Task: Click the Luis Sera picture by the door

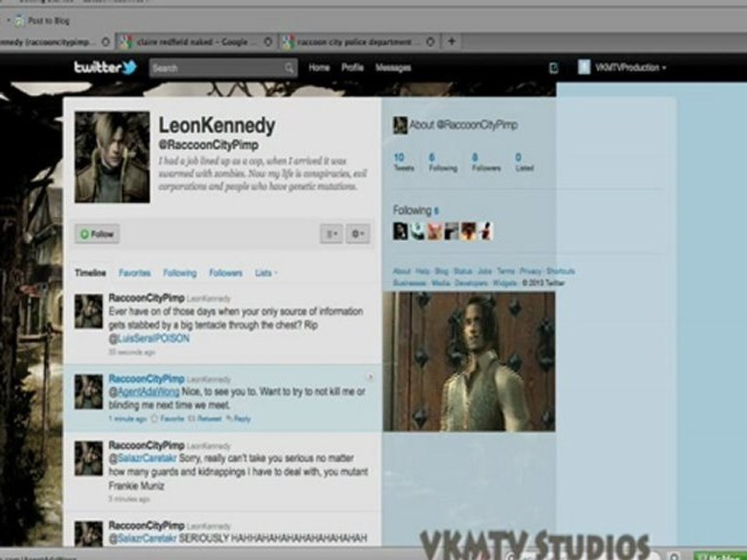Action: tap(468, 362)
